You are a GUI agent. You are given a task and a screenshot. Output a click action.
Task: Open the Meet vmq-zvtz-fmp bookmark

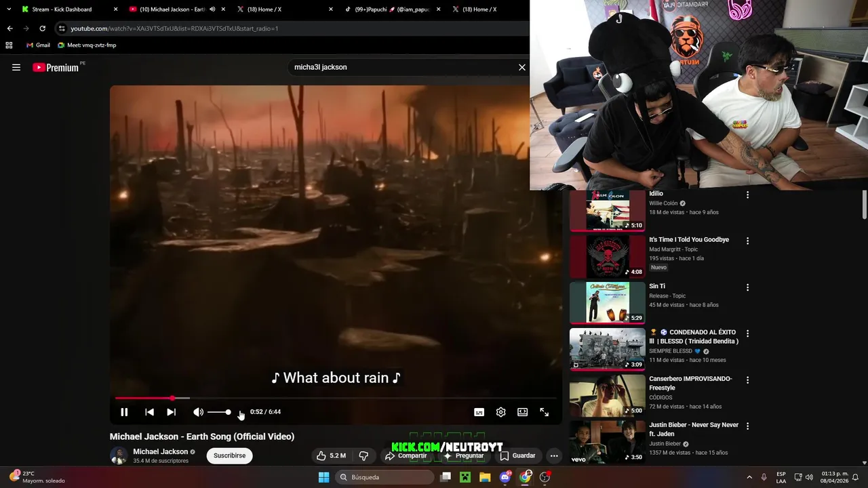(87, 45)
